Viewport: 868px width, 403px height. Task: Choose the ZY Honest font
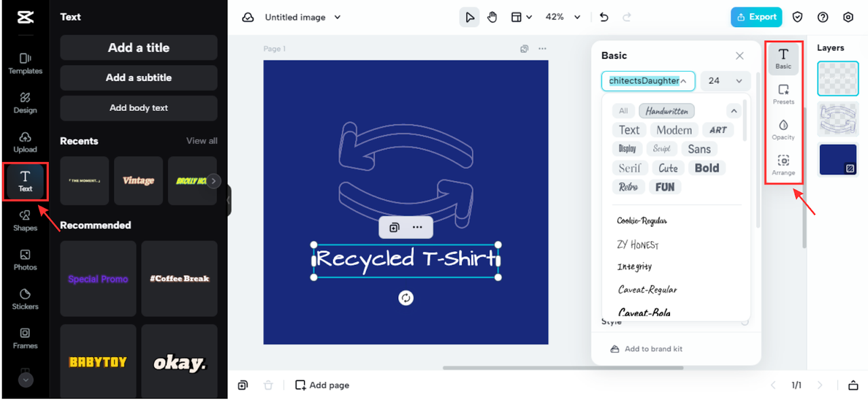pos(638,245)
